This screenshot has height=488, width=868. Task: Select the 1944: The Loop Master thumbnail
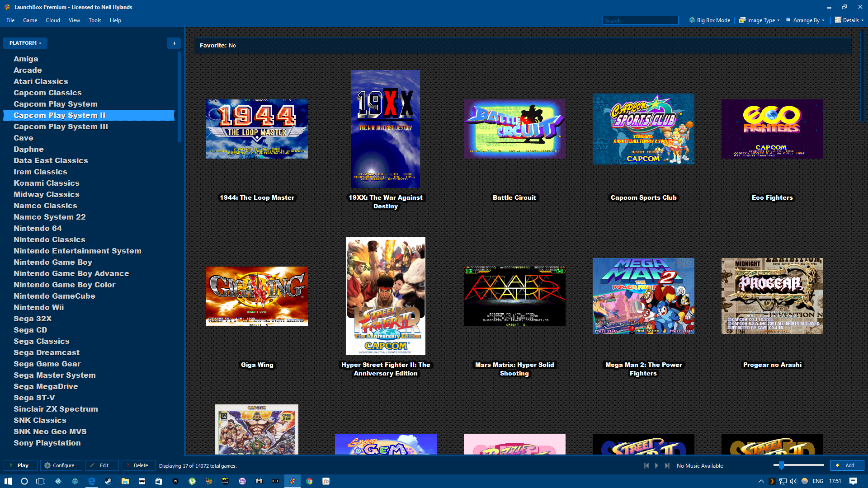tap(257, 129)
